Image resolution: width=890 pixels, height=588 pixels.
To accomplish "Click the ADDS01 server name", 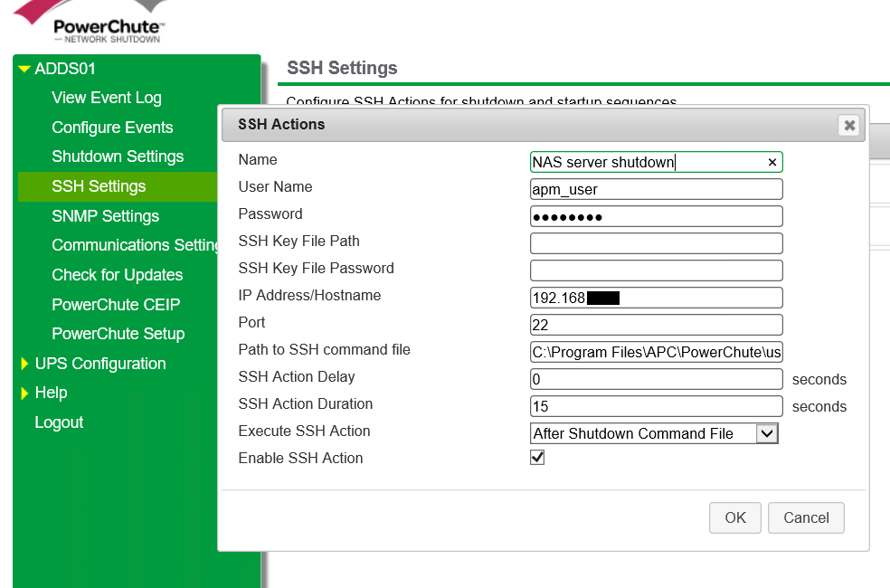I will [65, 70].
